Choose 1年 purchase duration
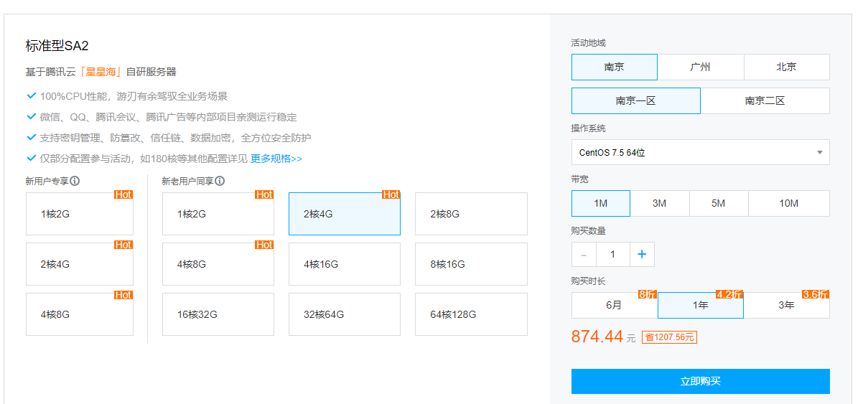This screenshot has width=868, height=404. (701, 305)
